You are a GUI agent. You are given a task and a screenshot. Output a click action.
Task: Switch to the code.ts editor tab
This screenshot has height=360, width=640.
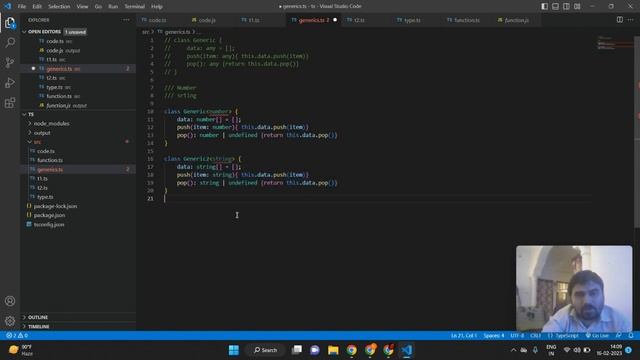click(x=158, y=20)
